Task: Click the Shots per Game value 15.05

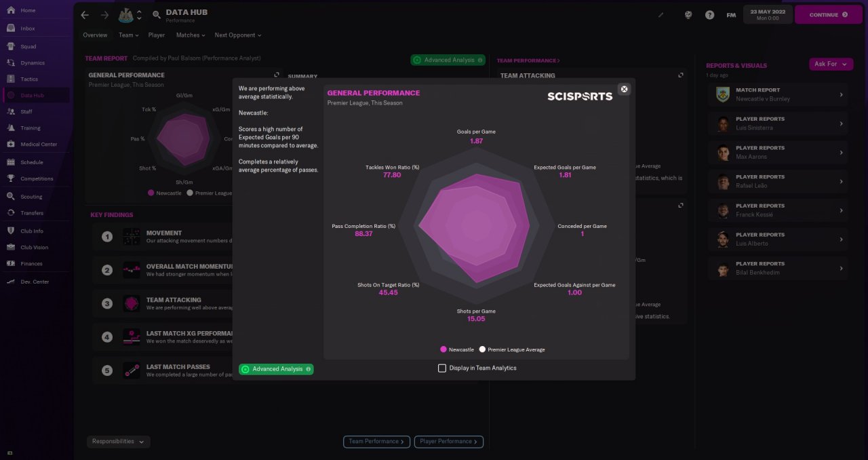Action: pos(476,319)
